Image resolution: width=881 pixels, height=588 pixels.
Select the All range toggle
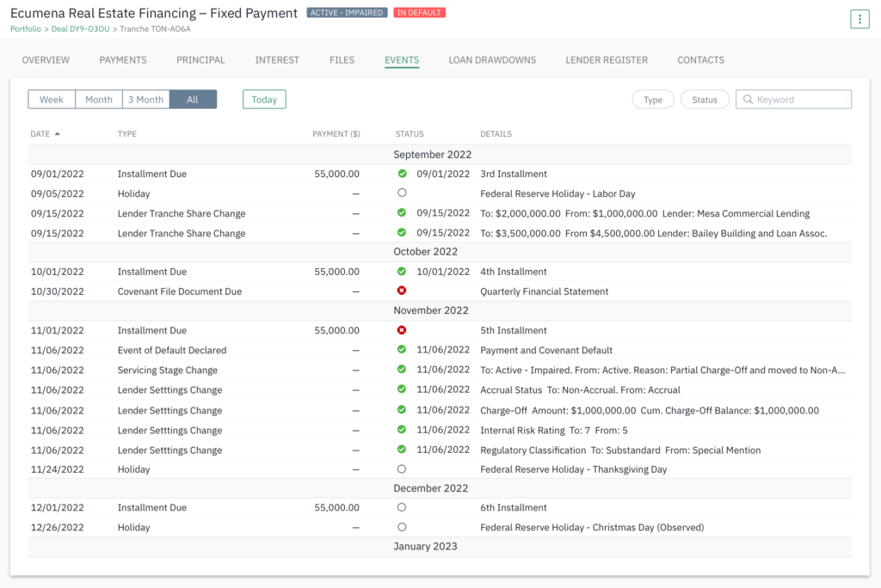193,100
